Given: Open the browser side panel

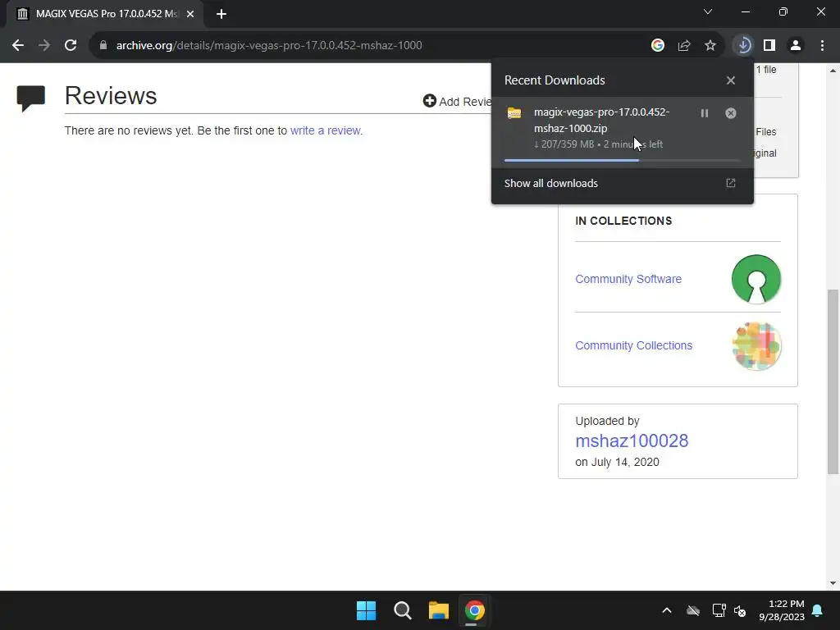Looking at the screenshot, I should tap(769, 46).
